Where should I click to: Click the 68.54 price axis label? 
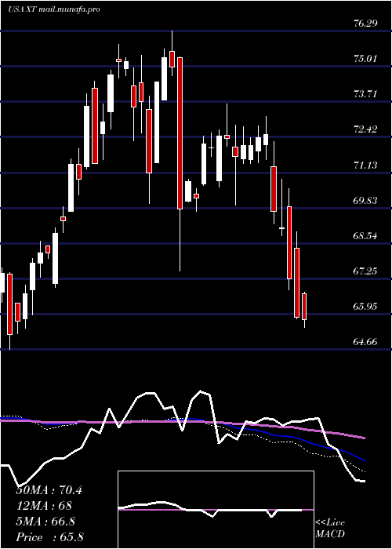[365, 235]
